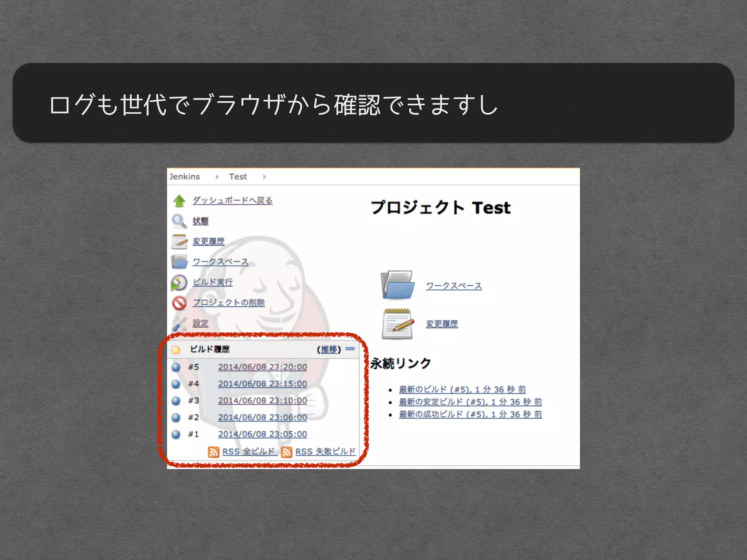The width and height of the screenshot is (747, 560).
Task: Open the 設定 link
Action: pyautogui.click(x=201, y=323)
